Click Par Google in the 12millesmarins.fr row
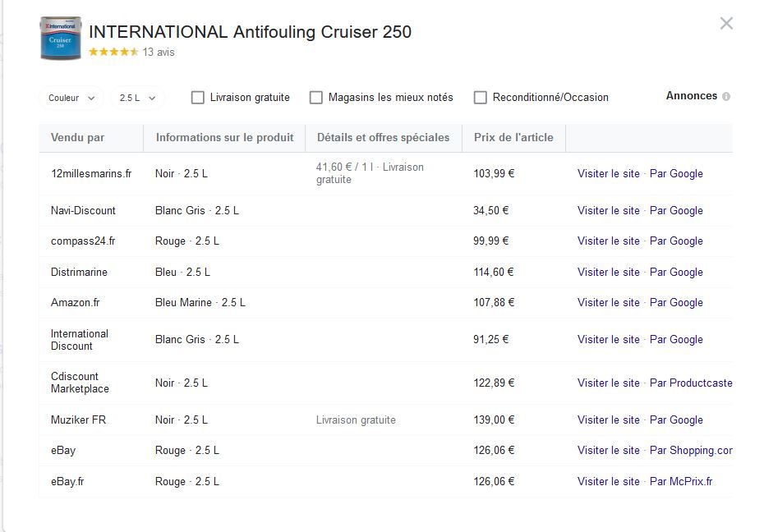Viewport: 764px width, 532px height. tap(676, 174)
